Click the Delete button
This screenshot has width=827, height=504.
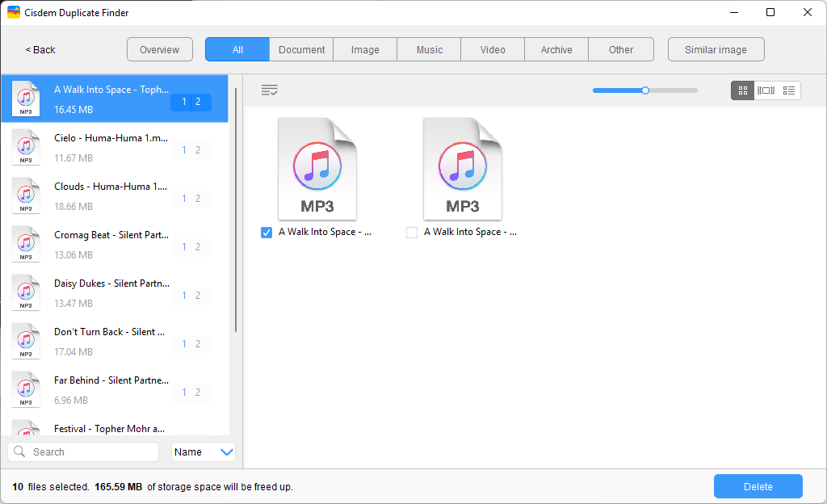coord(758,486)
